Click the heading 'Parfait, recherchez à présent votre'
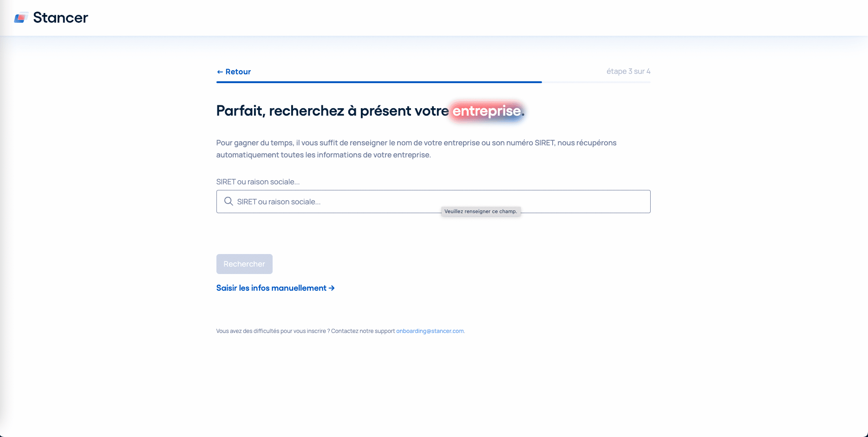Viewport: 868px width, 437px height. coord(332,111)
